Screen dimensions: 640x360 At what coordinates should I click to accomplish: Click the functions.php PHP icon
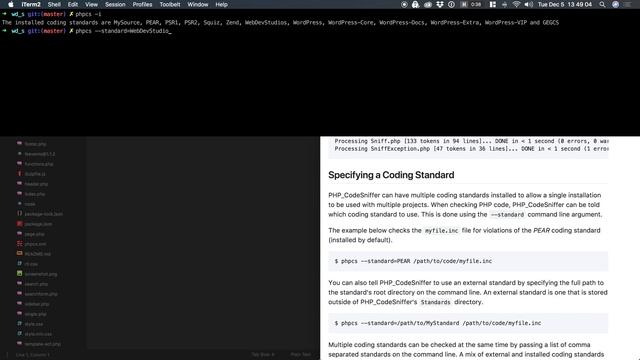tap(19, 164)
